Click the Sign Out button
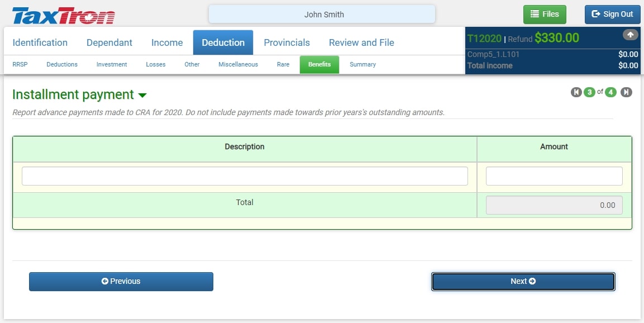Viewport: 644px width, 323px height. point(612,15)
